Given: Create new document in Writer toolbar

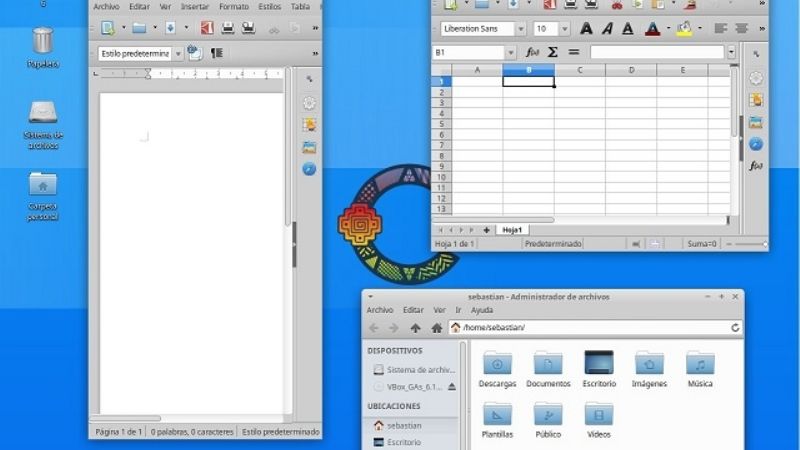Looking at the screenshot, I should [x=108, y=28].
